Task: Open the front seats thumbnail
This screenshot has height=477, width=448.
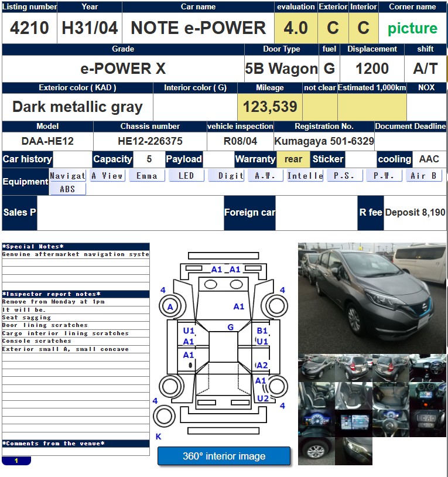Action: click(316, 396)
